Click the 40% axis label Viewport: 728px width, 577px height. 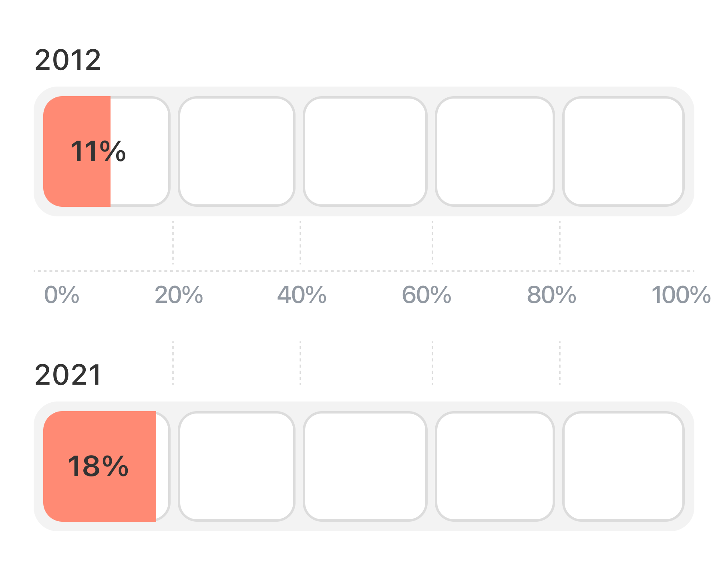pyautogui.click(x=302, y=295)
